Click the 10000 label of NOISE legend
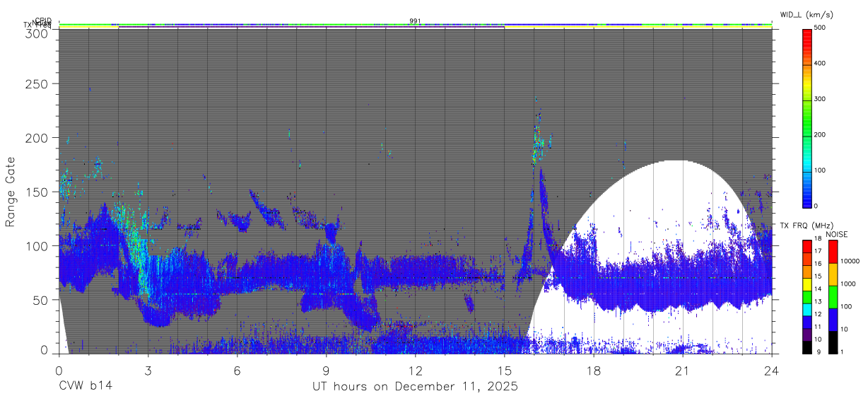The image size is (868, 401). [x=849, y=262]
